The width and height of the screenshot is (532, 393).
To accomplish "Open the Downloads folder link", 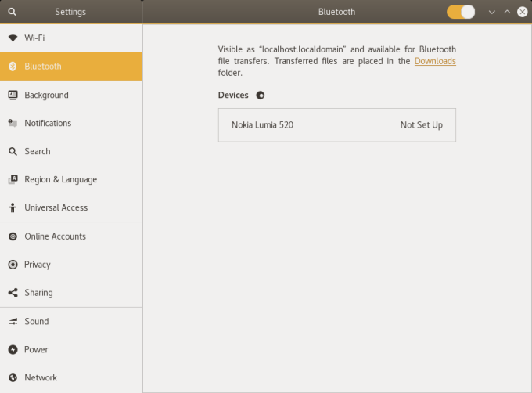I will coord(435,61).
